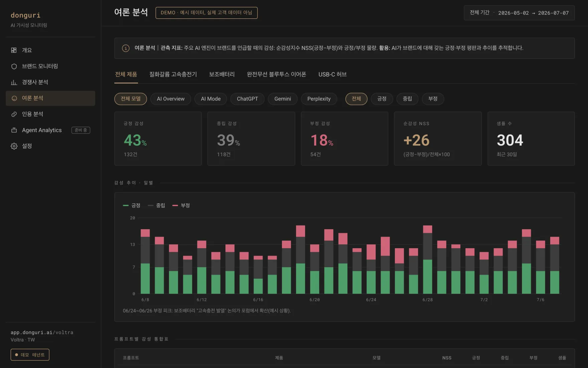The width and height of the screenshot is (588, 368).
Task: Click the 개요 overview grid icon
Action: (14, 50)
